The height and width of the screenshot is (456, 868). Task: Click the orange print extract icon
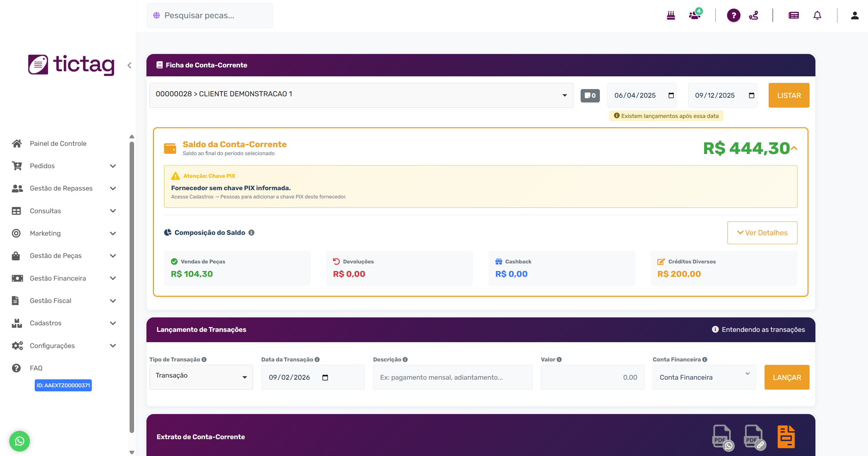[786, 437]
